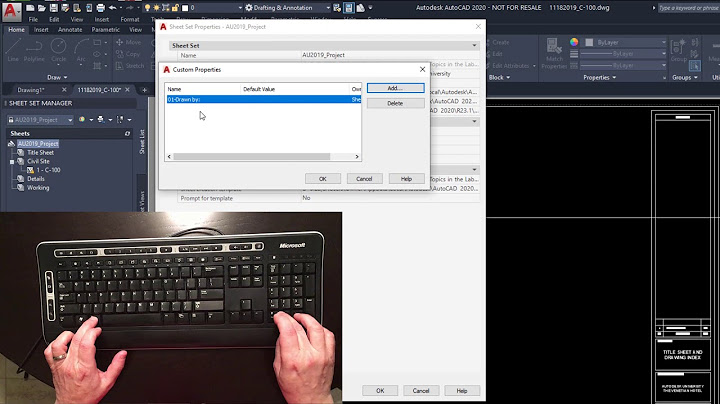Toggle the layer freeze sun icon

click(157, 8)
